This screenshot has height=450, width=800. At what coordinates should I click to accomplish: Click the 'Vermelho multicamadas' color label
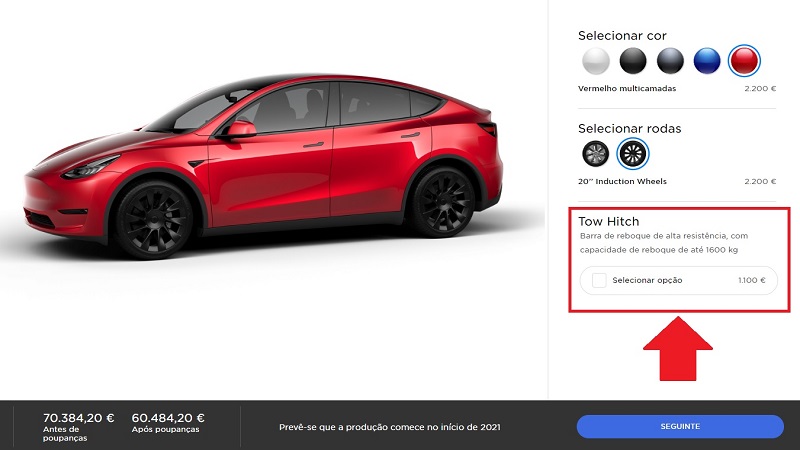[x=627, y=88]
